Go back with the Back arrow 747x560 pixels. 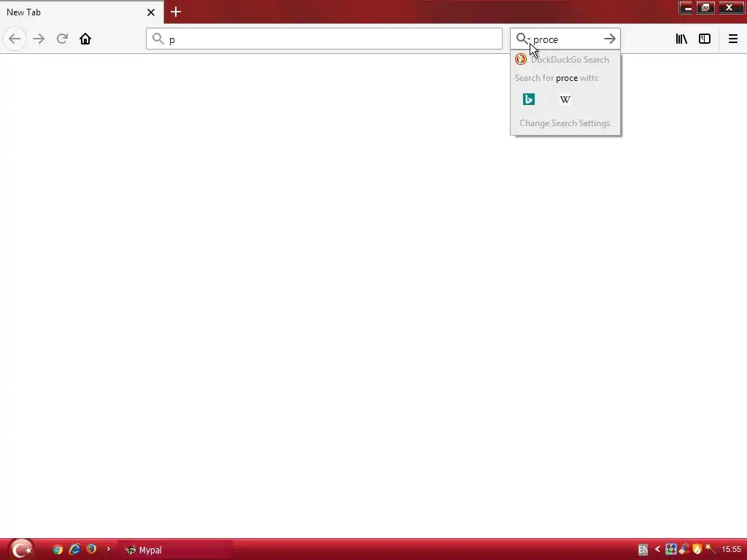(15, 39)
